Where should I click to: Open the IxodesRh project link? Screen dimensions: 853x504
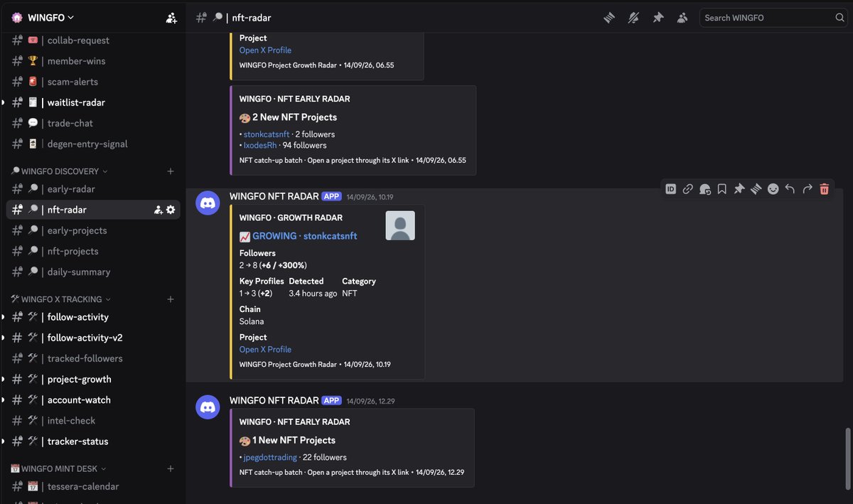(x=260, y=145)
